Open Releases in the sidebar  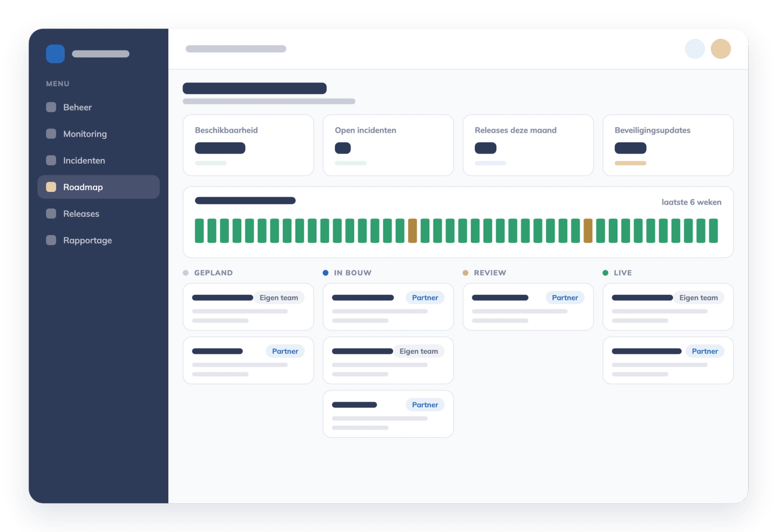98,213
